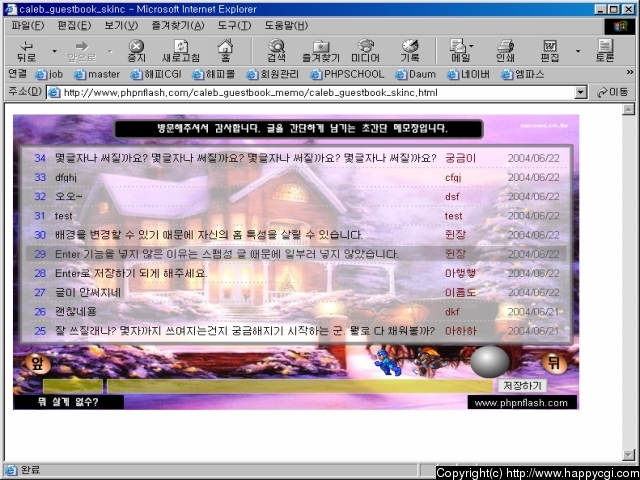Open the PHPSCHOOL links bar shortcut
640x480 pixels.
click(347, 74)
